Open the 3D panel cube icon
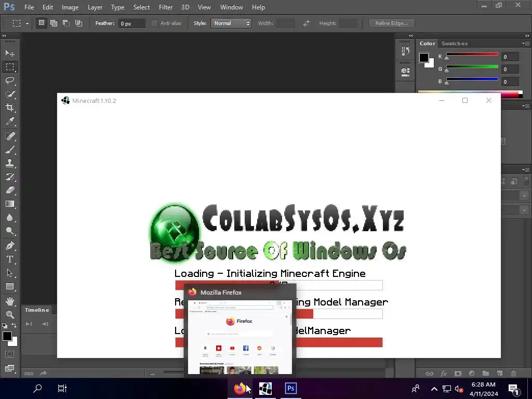The height and width of the screenshot is (399, 532). [405, 72]
